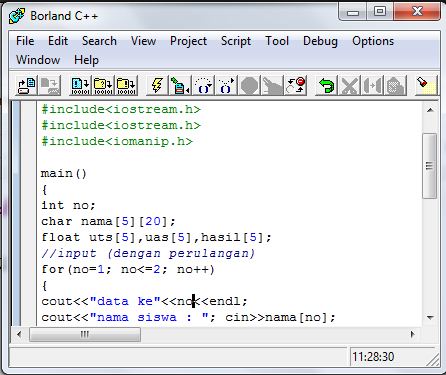The image size is (446, 375).
Task: Click the #include<iomanip.h> line
Action: 117,142
